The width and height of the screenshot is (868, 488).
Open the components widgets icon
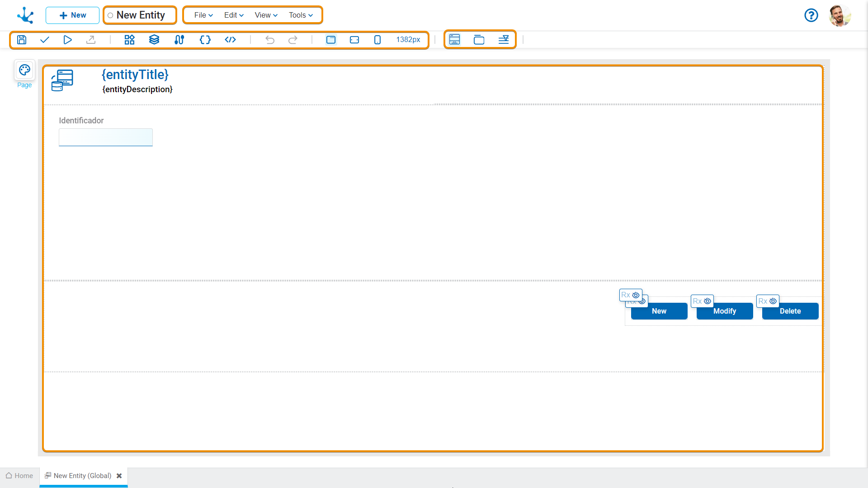[130, 40]
